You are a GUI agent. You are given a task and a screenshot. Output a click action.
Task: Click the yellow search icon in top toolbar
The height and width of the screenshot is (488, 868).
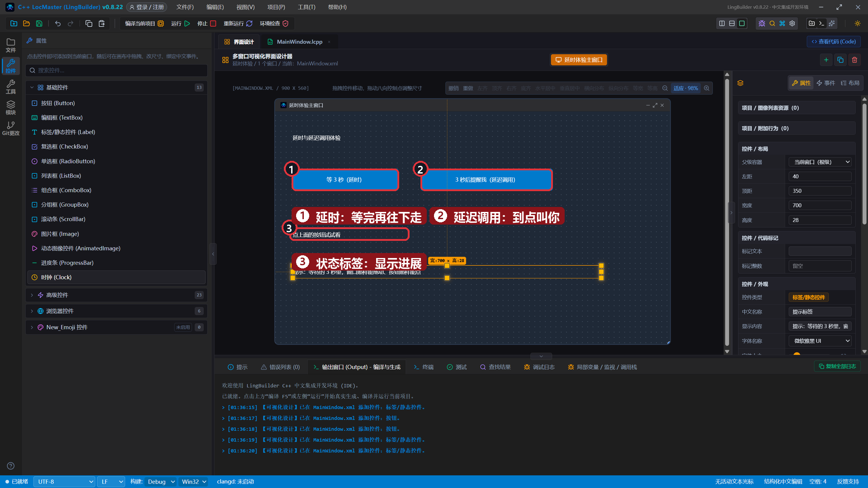coord(772,23)
